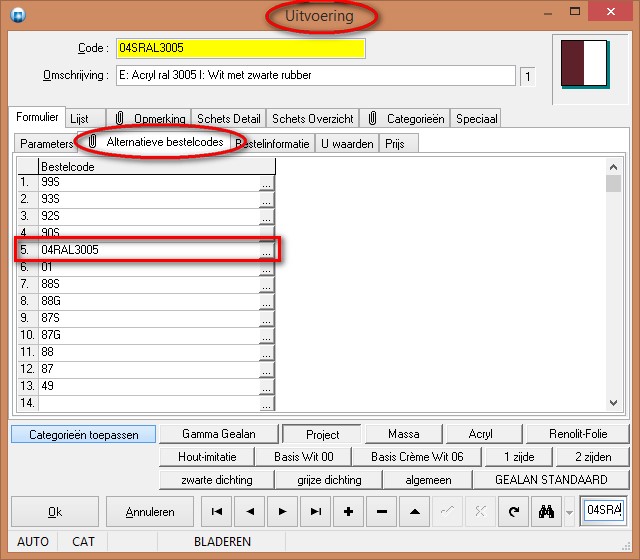Open the ellipsis button for bestelcode 87
The width and height of the screenshot is (640, 560).
point(267,371)
